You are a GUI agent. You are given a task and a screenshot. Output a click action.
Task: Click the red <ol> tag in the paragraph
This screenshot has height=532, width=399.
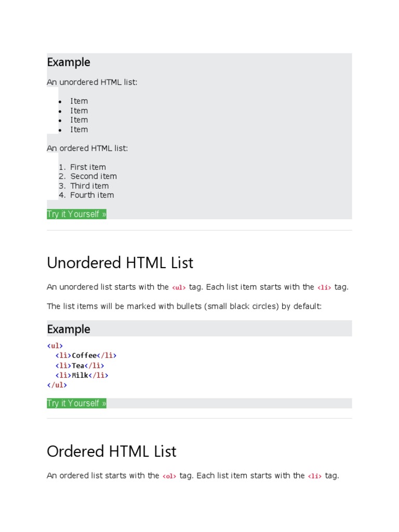169,476
